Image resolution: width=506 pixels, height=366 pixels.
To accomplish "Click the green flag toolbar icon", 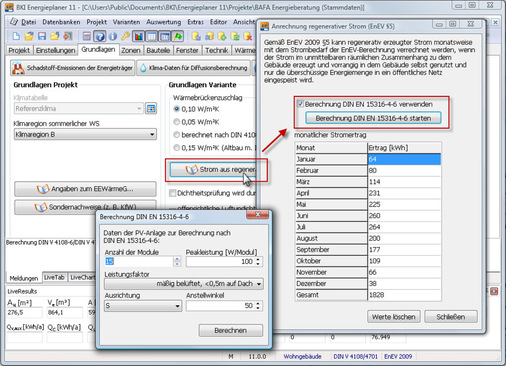I will coord(178,36).
